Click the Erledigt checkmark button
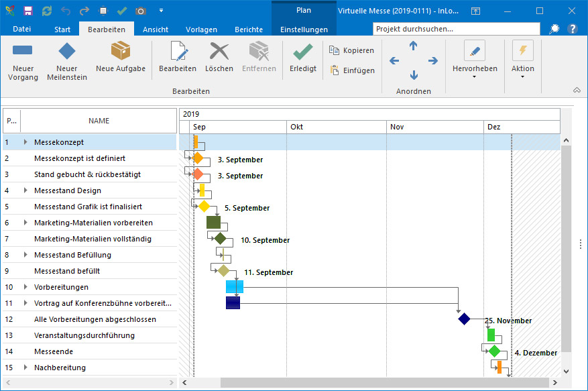 pos(303,58)
